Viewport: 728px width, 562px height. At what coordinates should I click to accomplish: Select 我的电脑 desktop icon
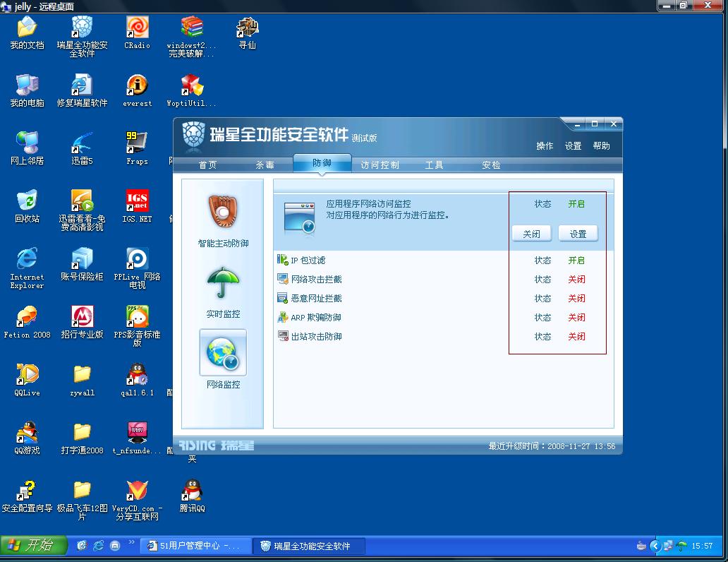coord(27,85)
